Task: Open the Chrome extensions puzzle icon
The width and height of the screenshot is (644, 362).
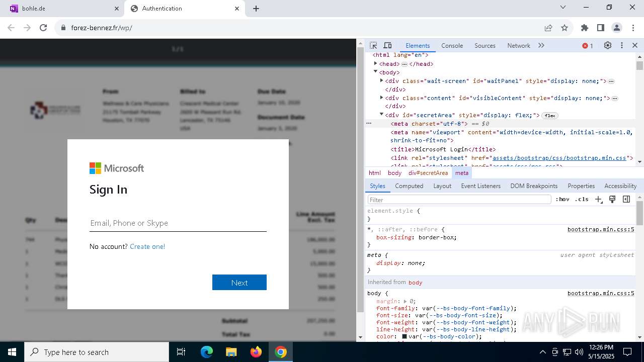Action: [584, 28]
